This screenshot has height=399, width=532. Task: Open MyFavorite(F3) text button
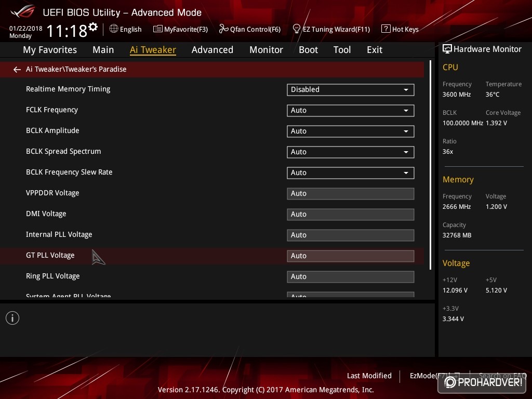coord(186,29)
